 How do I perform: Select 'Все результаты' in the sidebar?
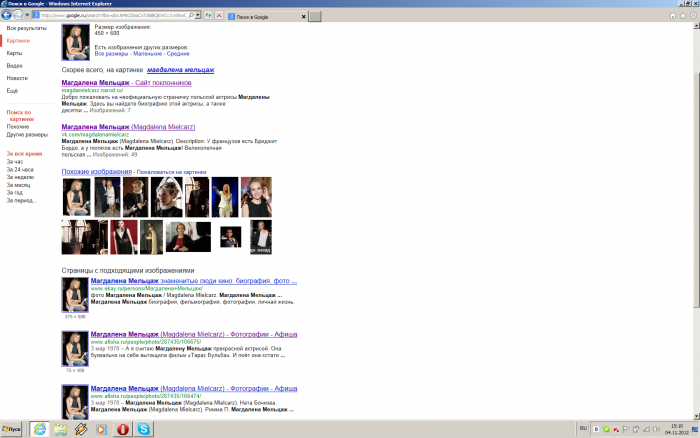(x=26, y=28)
